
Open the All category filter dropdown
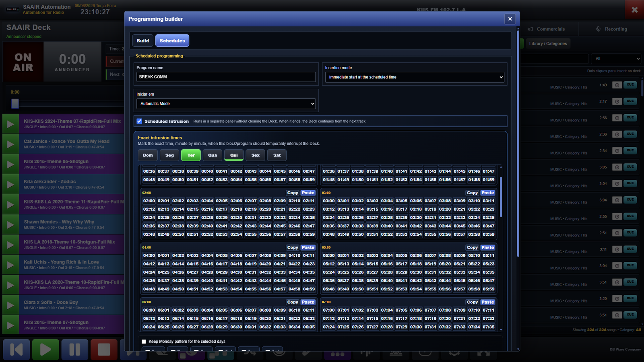(616, 59)
